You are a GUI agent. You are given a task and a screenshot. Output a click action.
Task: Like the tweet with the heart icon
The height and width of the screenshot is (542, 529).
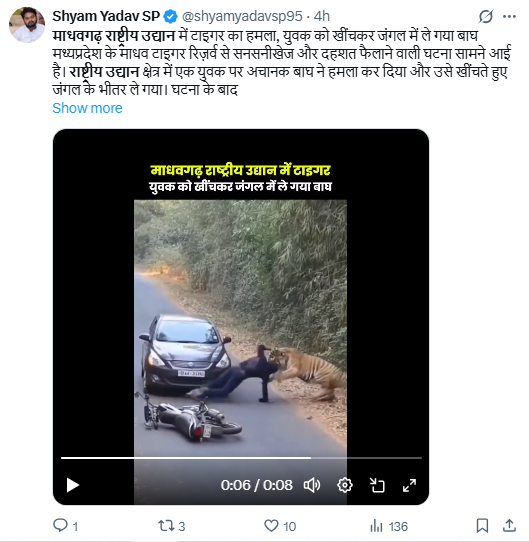[x=280, y=526]
